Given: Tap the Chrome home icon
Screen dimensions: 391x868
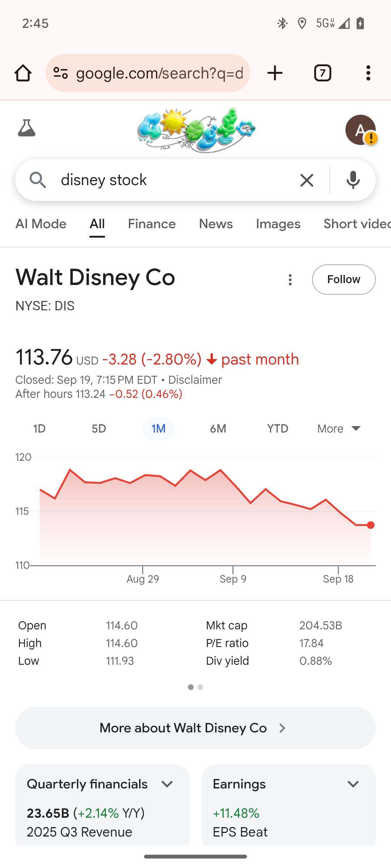Looking at the screenshot, I should tap(23, 73).
